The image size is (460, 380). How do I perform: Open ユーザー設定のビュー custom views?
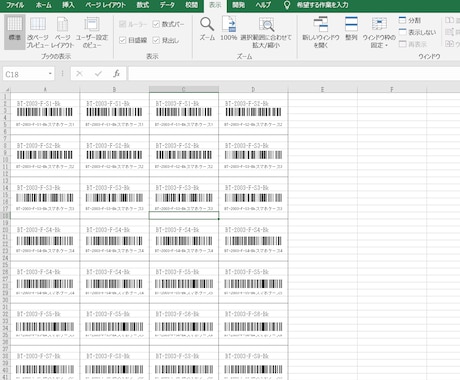coord(92,32)
